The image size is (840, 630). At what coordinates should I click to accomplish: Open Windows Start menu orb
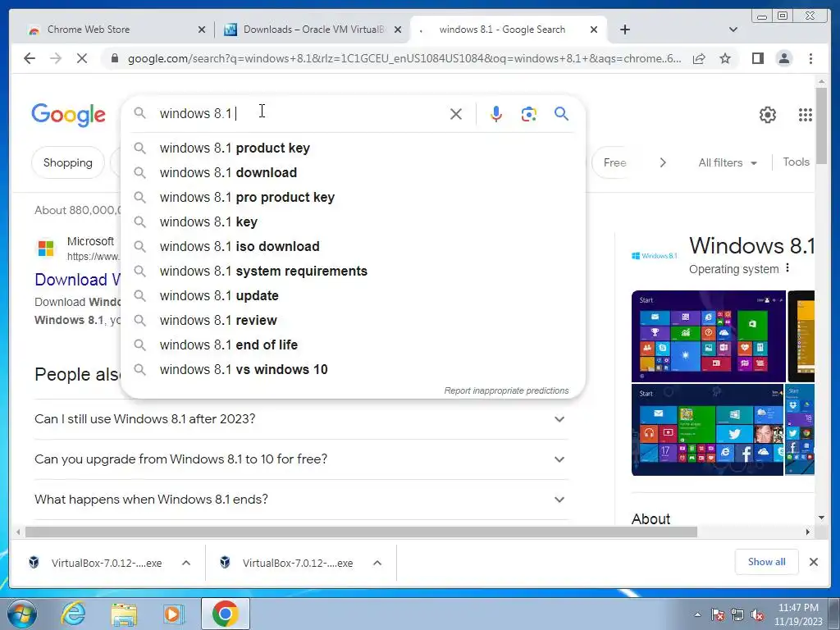22,614
